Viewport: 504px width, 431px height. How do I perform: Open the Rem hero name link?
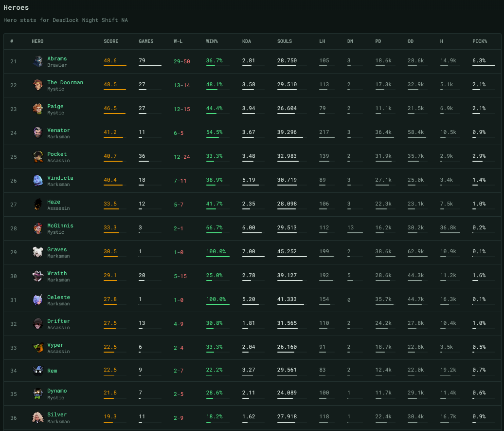pyautogui.click(x=52, y=371)
